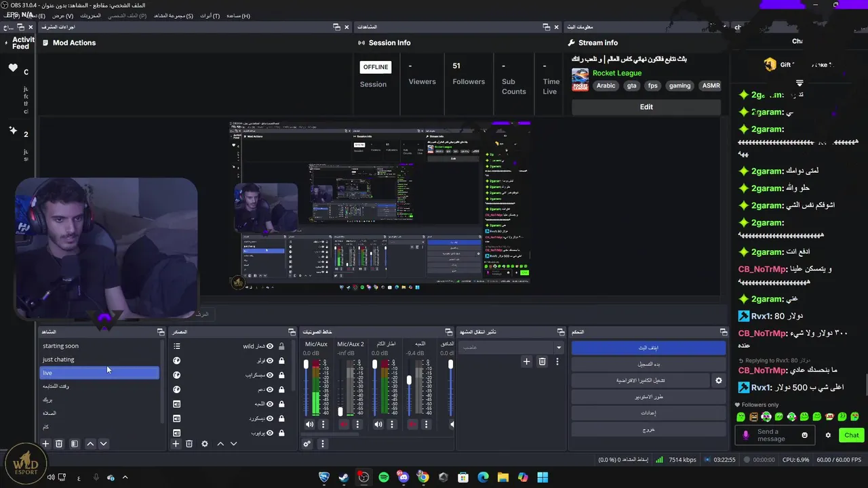Click the exit button خروج
The width and height of the screenshot is (868, 488).
click(648, 429)
